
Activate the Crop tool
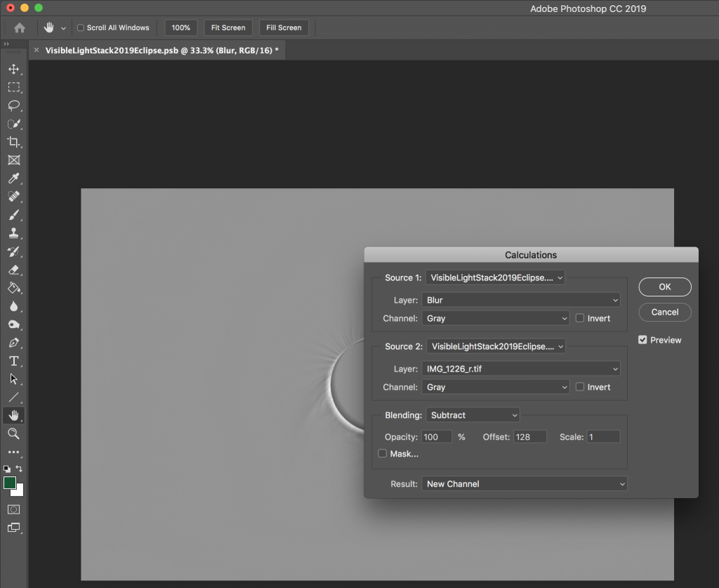coord(13,142)
